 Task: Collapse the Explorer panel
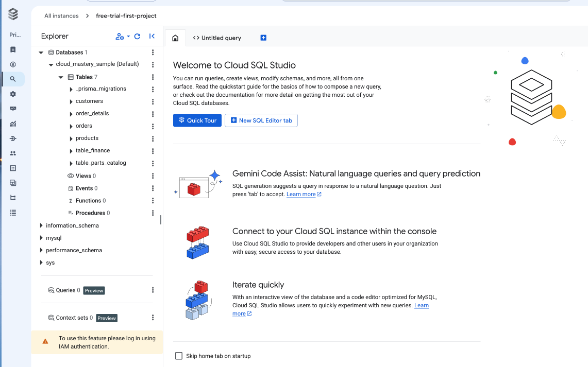click(152, 37)
